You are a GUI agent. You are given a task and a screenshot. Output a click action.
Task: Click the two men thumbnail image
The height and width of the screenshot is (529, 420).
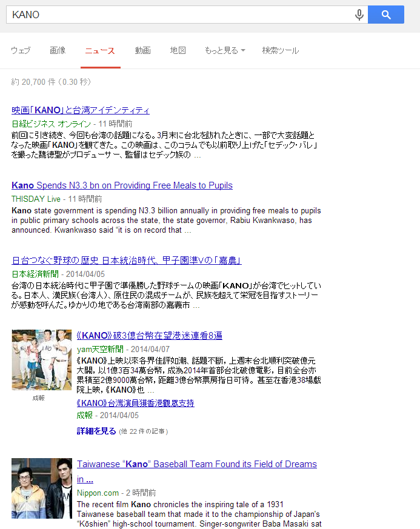pyautogui.click(x=42, y=488)
